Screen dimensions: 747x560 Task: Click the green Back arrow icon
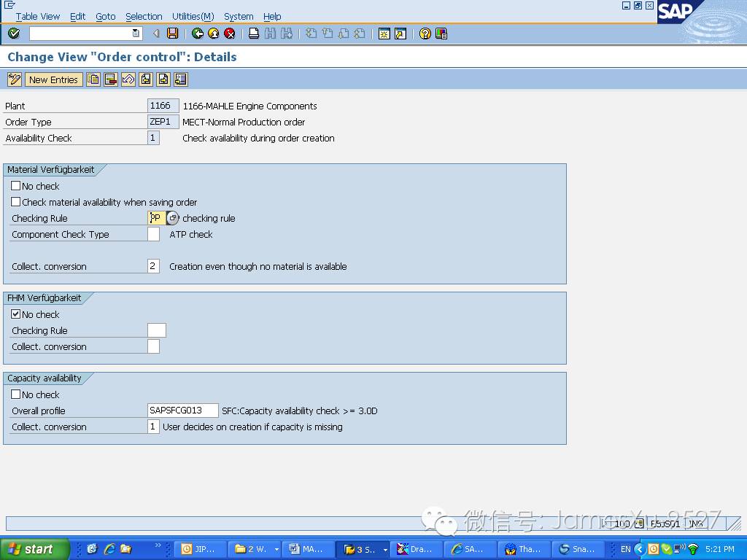pyautogui.click(x=197, y=34)
